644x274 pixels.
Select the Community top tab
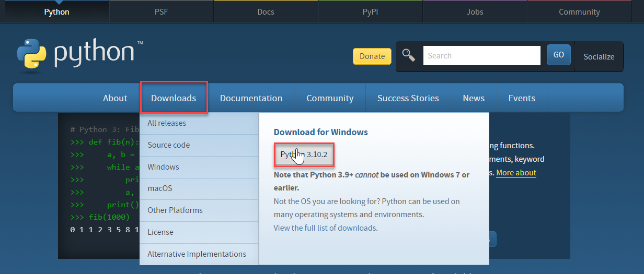click(579, 11)
